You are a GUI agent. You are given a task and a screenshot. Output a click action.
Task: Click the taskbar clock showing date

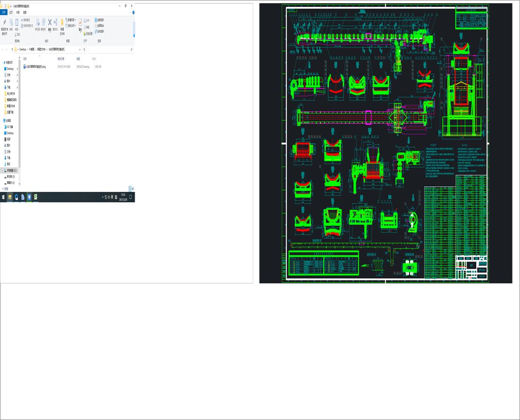[123, 197]
